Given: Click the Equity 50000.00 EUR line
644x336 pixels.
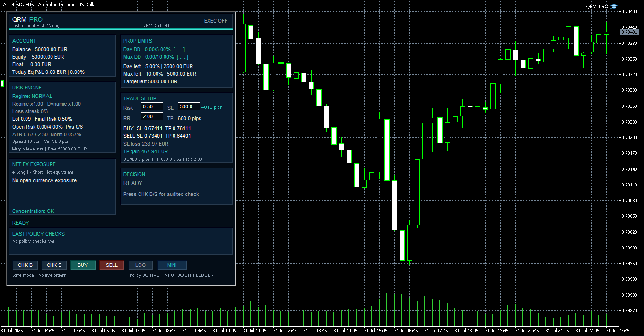Looking at the screenshot, I should (38, 57).
